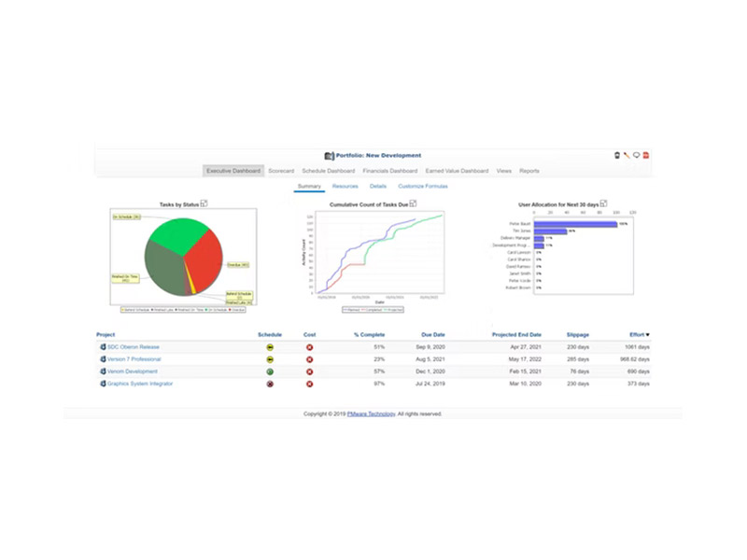Switch to the Scorecard tab

click(280, 172)
